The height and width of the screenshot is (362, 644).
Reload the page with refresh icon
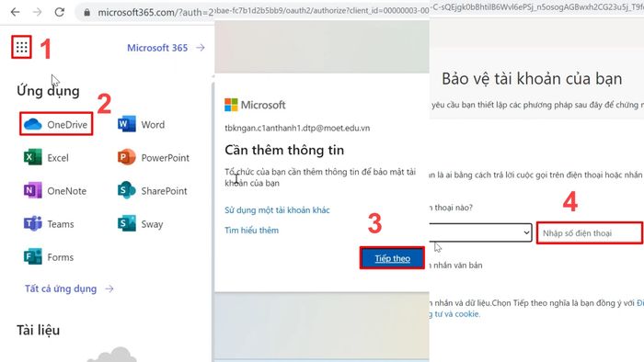(60, 12)
